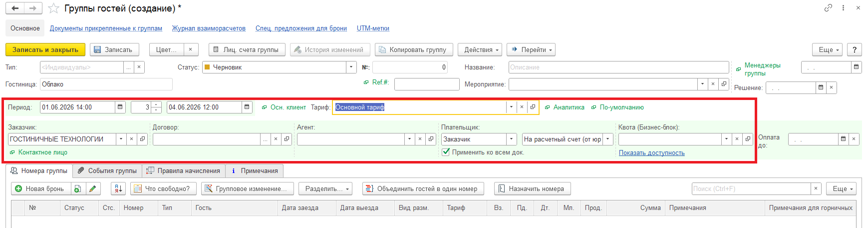Open calendar for period start date

(x=120, y=107)
